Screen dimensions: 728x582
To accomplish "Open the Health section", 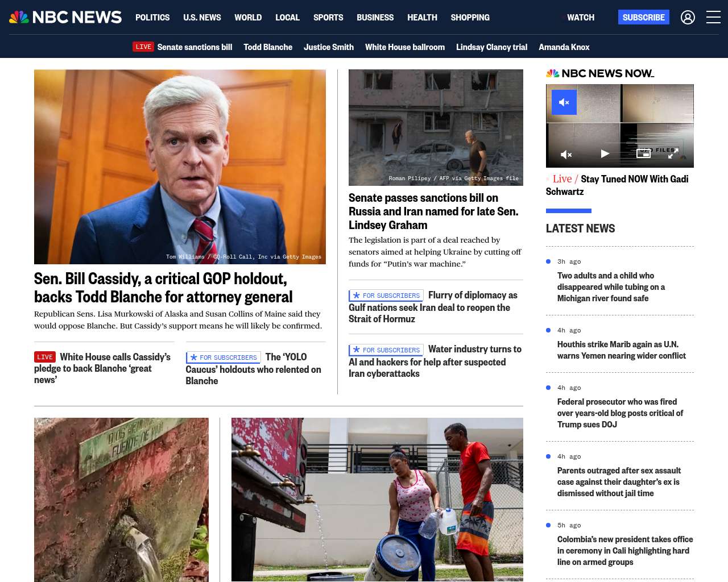I will (x=422, y=18).
